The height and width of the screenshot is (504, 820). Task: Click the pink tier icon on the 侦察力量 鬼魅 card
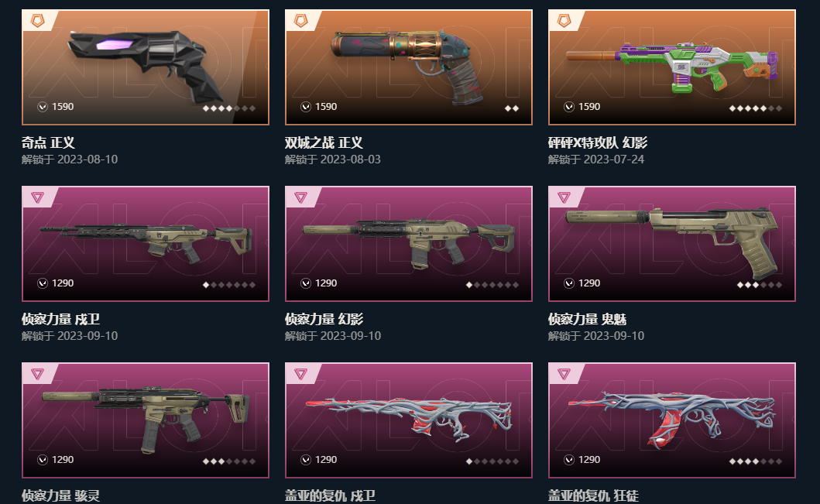coord(564,197)
